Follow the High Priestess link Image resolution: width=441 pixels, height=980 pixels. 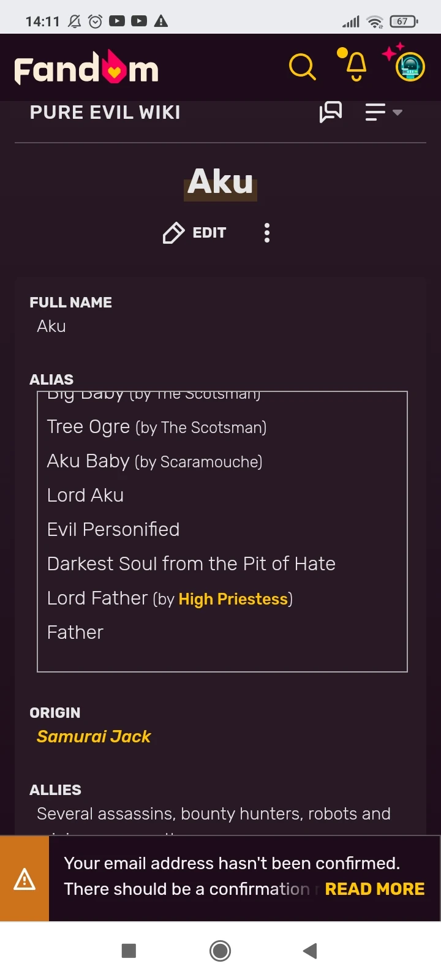tap(233, 599)
